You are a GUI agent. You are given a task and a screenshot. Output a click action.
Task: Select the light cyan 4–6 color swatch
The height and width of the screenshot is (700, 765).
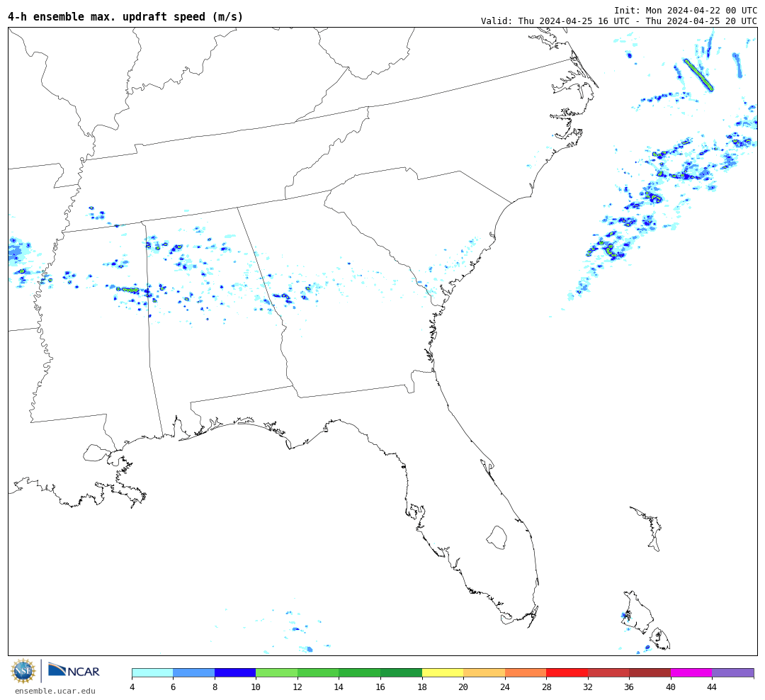(153, 673)
